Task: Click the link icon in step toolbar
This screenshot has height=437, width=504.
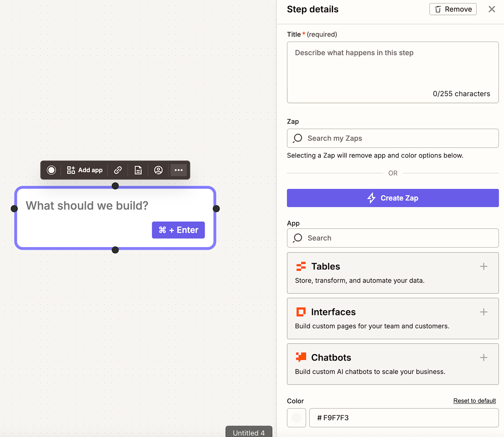Action: 118,170
